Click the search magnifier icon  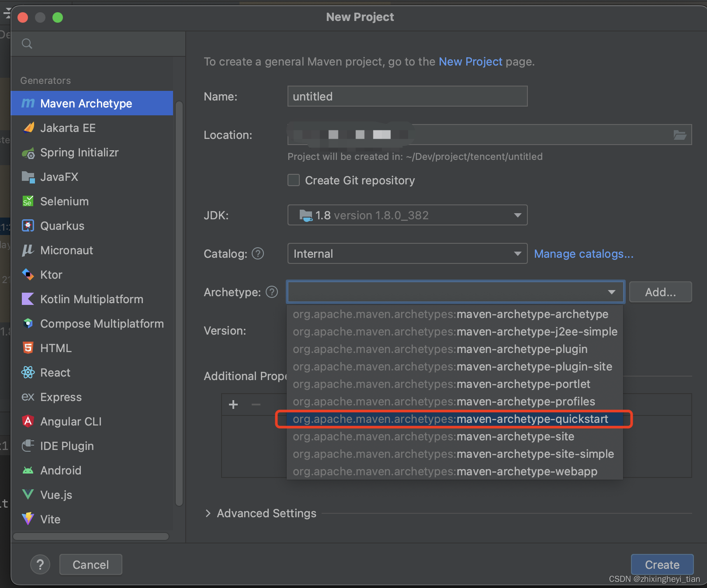27,44
